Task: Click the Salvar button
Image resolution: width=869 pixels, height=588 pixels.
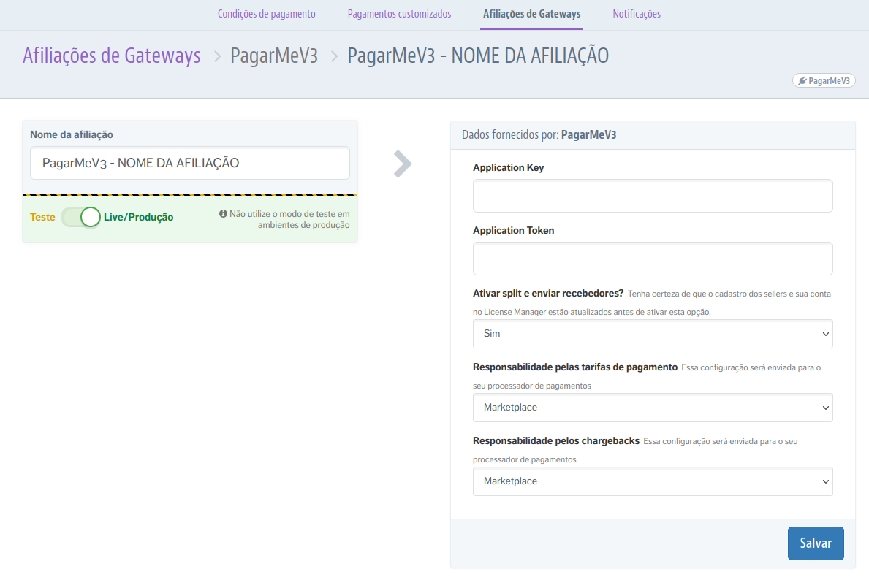Action: 815,543
